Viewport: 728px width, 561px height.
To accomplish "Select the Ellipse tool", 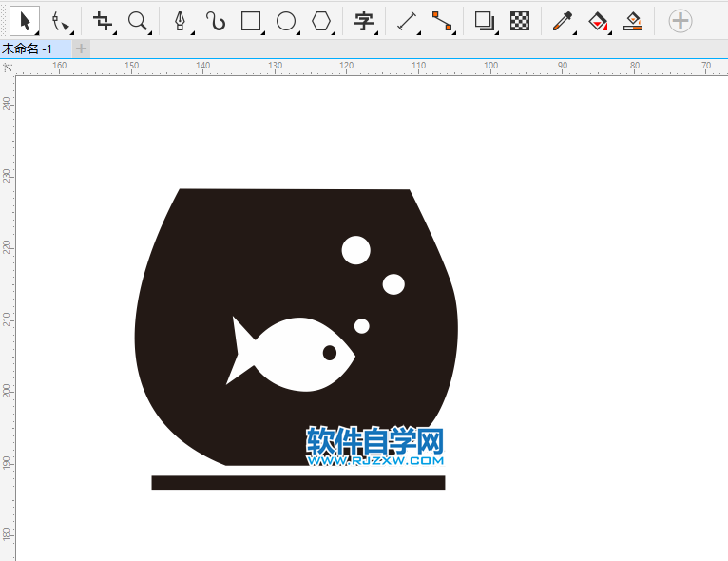I will tap(286, 21).
